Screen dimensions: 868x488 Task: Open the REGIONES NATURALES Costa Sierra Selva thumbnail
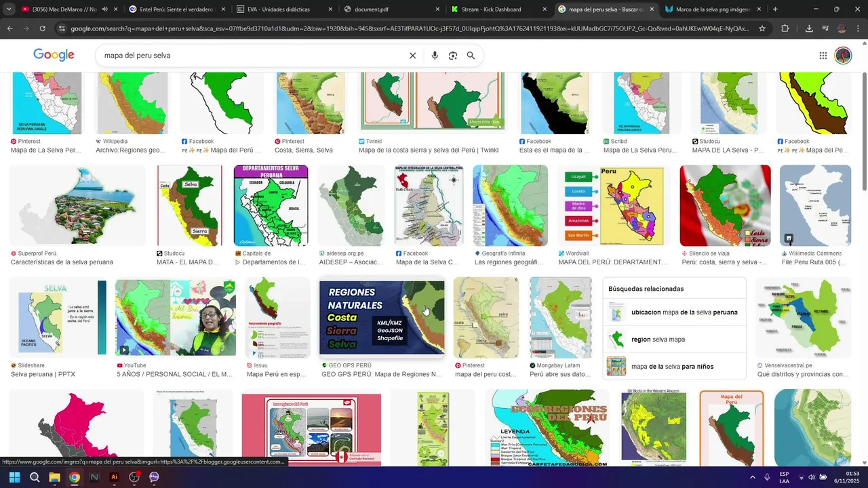pyautogui.click(x=382, y=318)
